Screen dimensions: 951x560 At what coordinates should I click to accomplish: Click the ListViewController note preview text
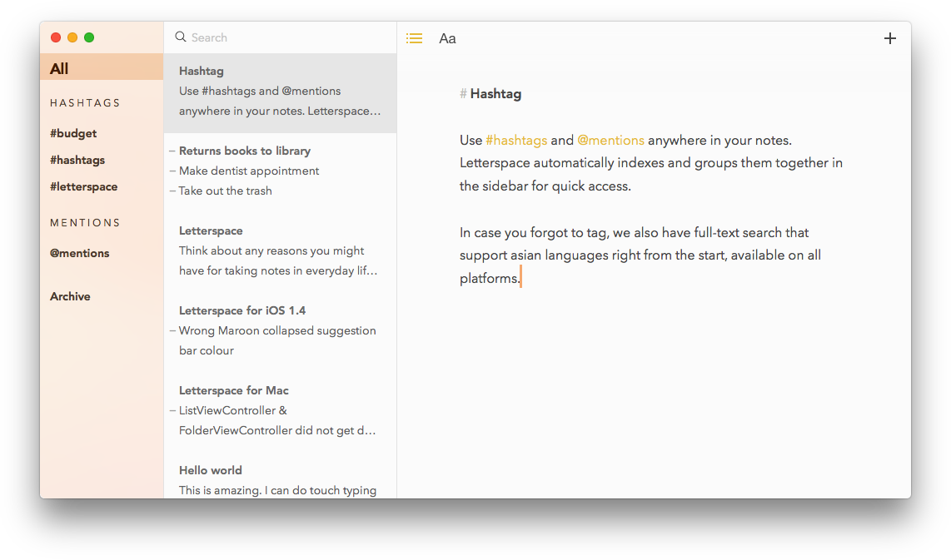coord(277,420)
